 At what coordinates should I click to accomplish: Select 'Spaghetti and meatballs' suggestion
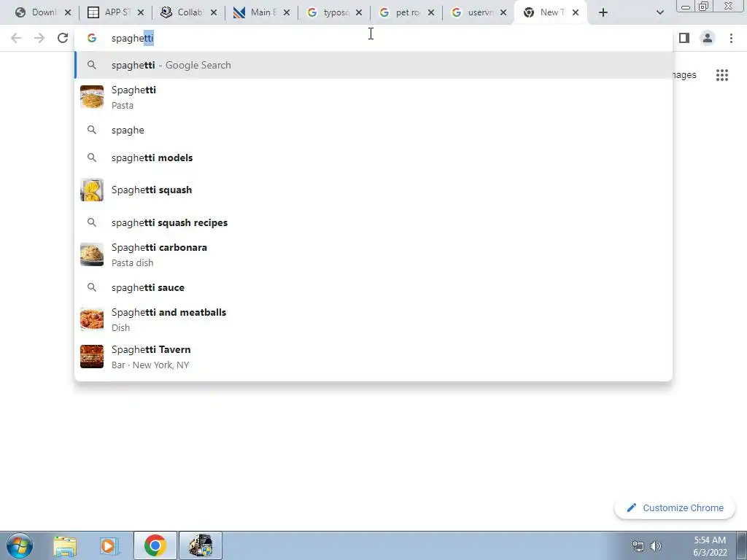[x=373, y=319]
